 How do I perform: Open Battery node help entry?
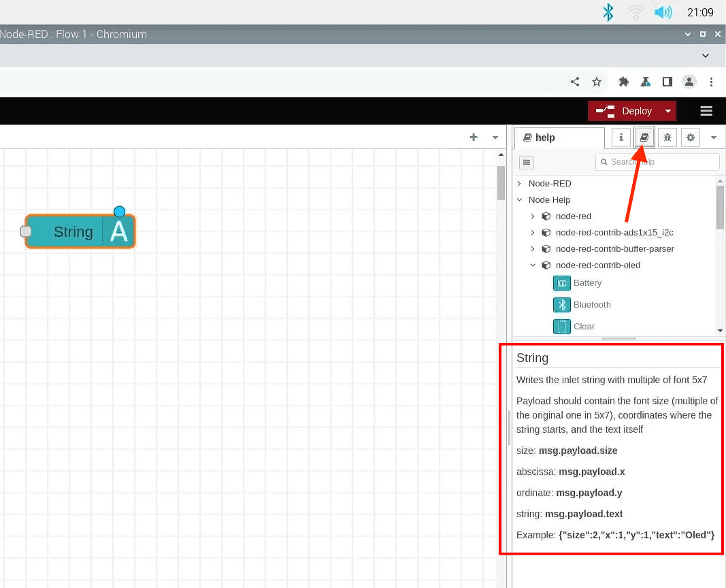[587, 283]
